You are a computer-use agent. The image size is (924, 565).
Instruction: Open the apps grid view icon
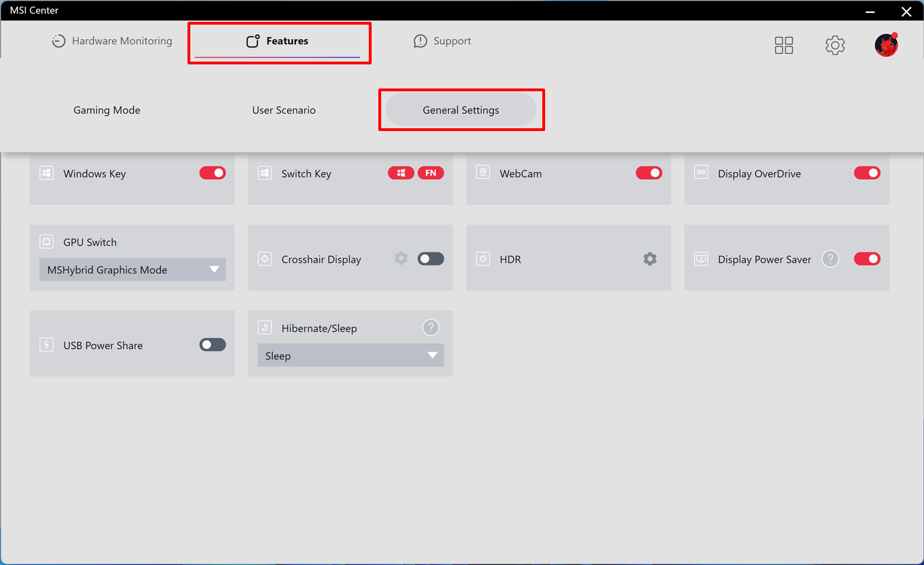tap(784, 45)
